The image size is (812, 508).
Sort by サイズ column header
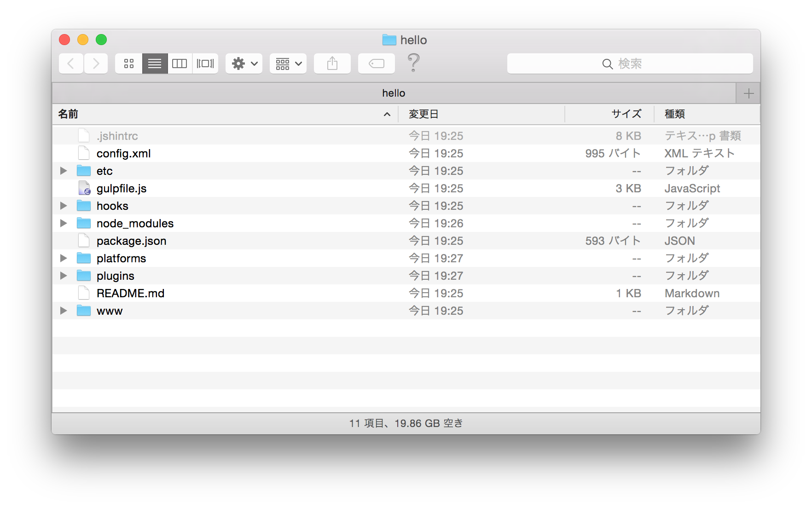[626, 114]
